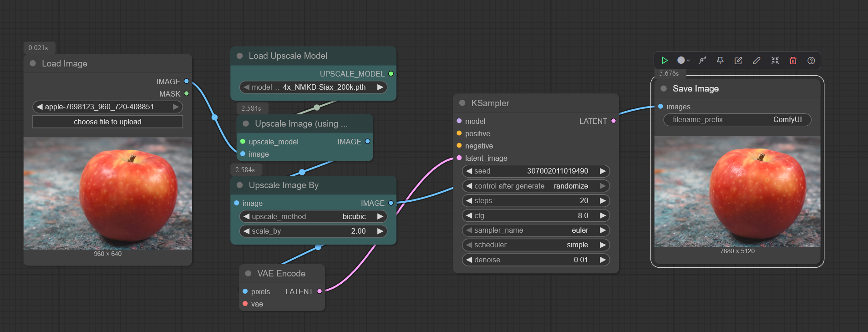Viewport: 868px width, 332px height.
Task: Click the VAE Encode vae input socket
Action: click(245, 303)
